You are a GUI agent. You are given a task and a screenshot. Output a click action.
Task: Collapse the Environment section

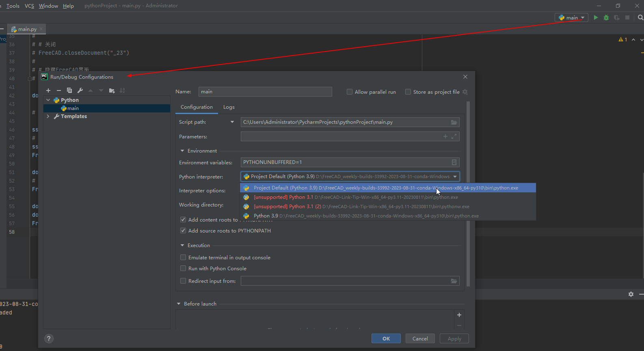(x=182, y=151)
